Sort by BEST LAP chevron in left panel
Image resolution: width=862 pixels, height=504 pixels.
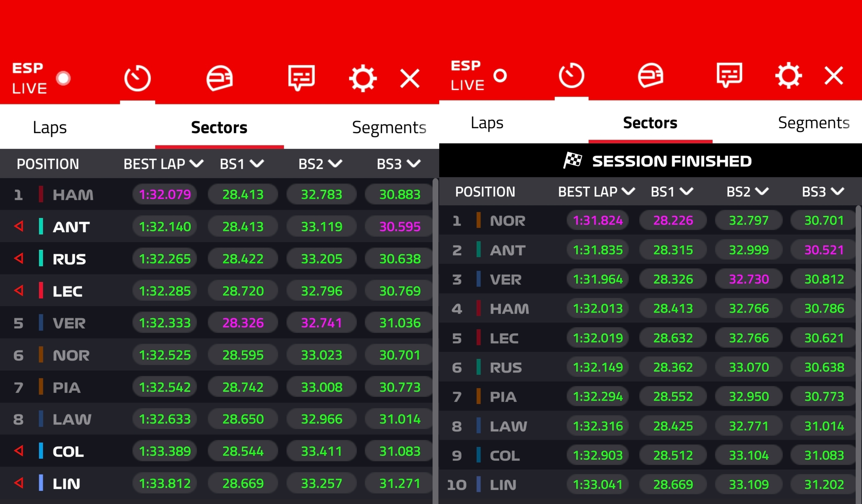point(197,163)
